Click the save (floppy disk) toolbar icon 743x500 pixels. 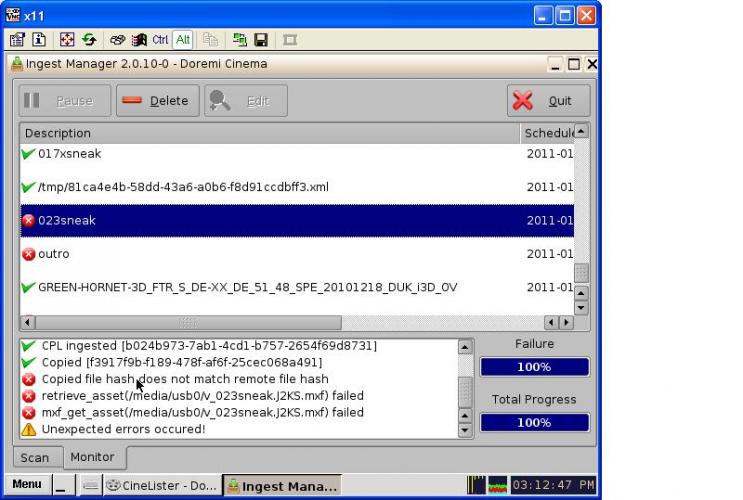point(261,40)
